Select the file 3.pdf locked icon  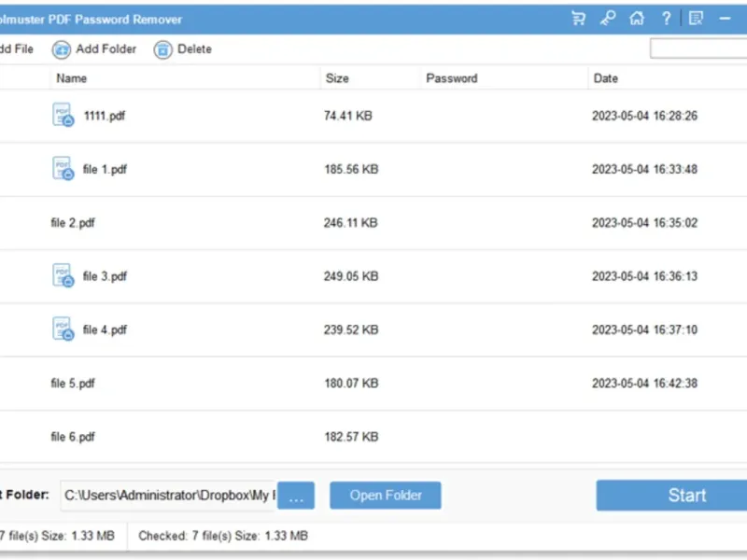[x=63, y=275]
